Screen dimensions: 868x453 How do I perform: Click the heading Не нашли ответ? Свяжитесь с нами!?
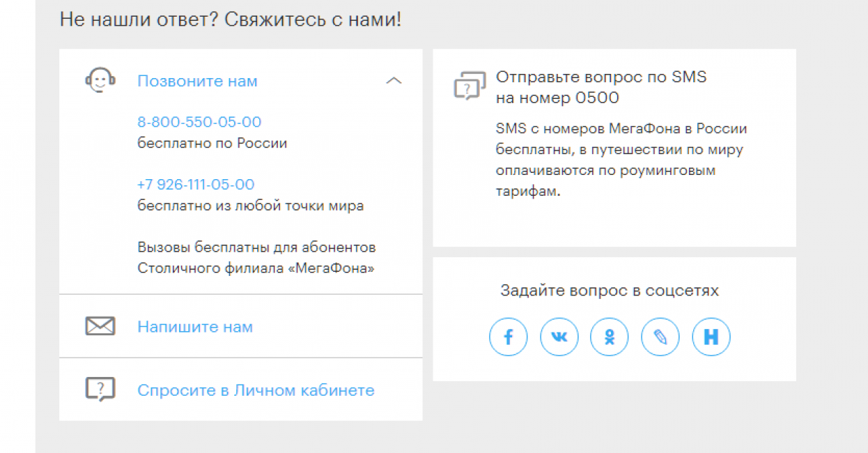[x=231, y=19]
